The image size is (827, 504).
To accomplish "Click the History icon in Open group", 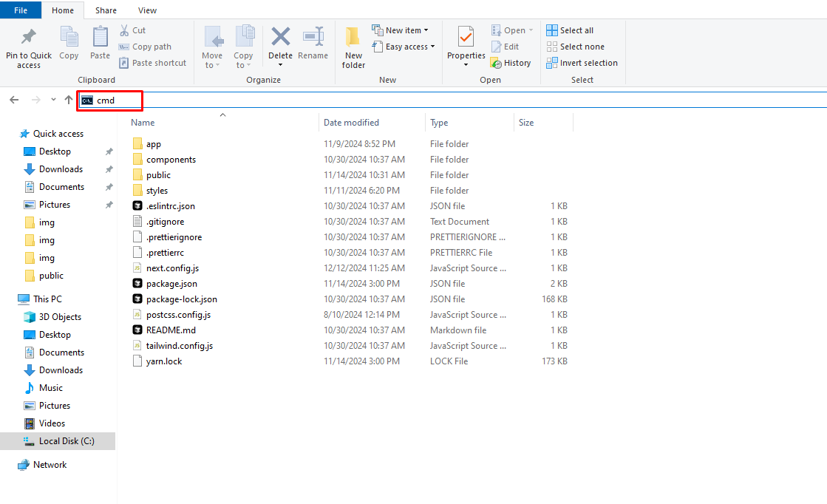I will click(497, 64).
